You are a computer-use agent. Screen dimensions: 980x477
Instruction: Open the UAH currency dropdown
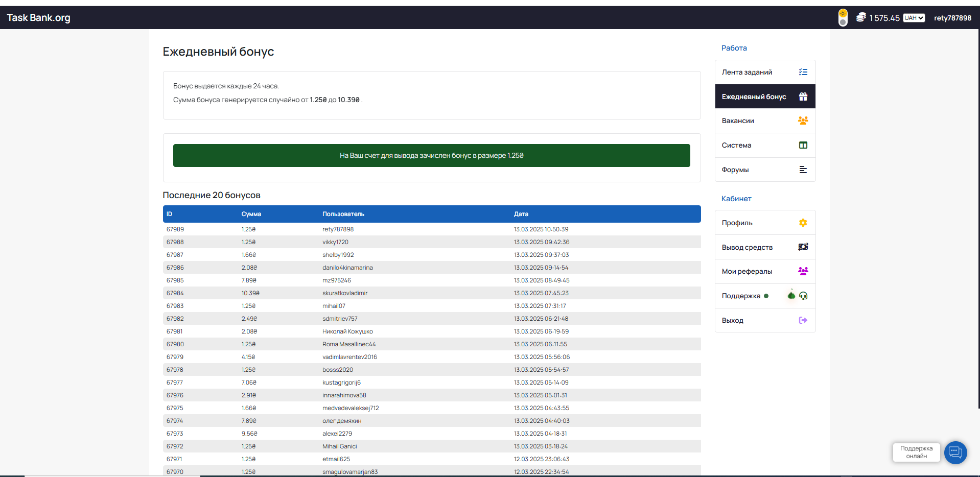click(914, 18)
